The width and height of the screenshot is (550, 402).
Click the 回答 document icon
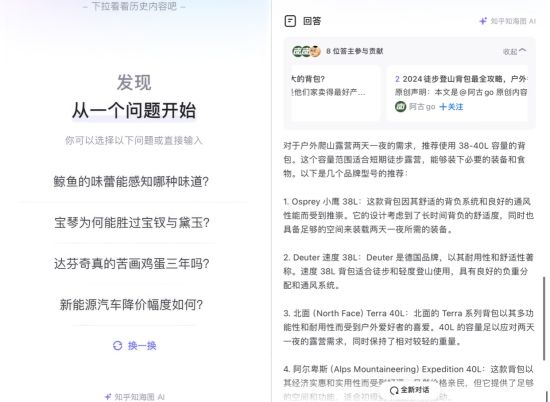pyautogui.click(x=290, y=21)
